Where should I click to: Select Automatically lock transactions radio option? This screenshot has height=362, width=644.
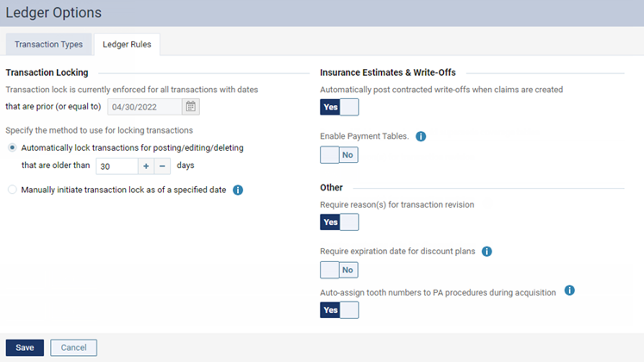[x=12, y=147]
